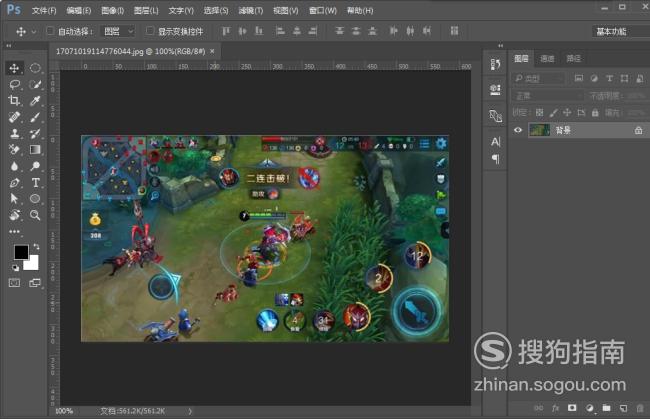Toggle pixel layer filter

click(579, 78)
